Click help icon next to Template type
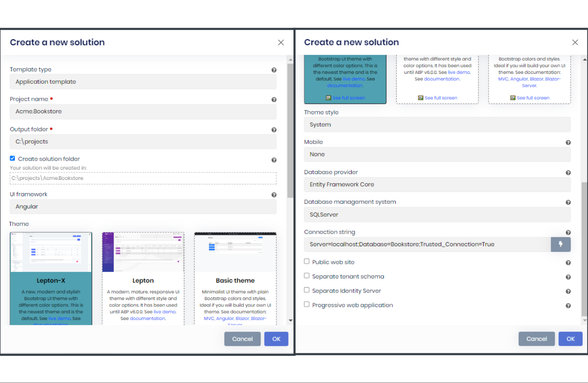 274,70
